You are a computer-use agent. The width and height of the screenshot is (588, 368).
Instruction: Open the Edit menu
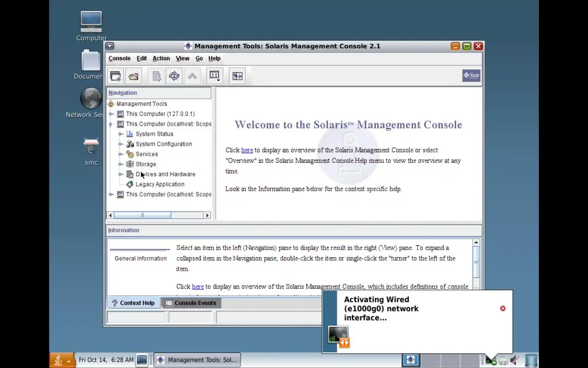tap(142, 58)
